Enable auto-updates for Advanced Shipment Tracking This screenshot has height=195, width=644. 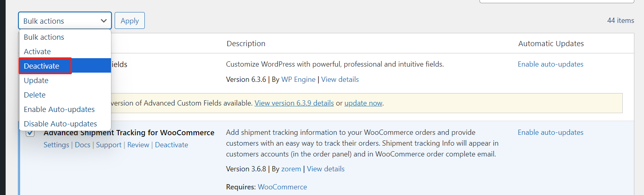[550, 132]
